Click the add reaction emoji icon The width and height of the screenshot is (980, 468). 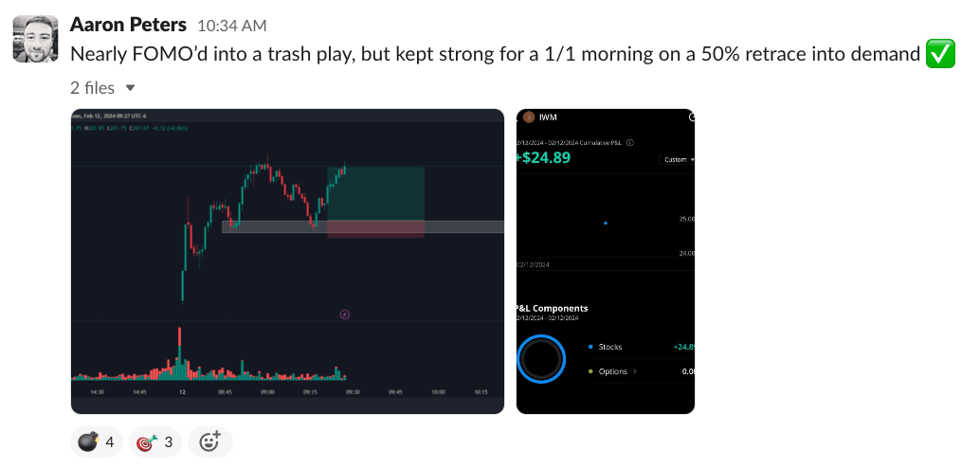coord(209,441)
